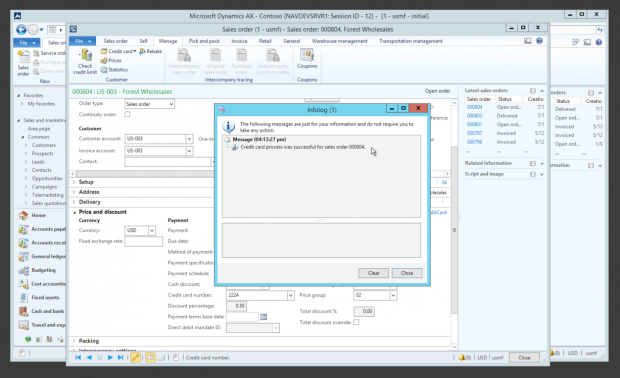Open sales order 000797 link
The width and height of the screenshot is (620, 378).
coord(474,133)
